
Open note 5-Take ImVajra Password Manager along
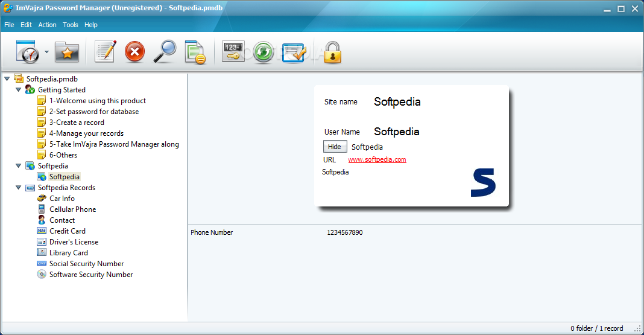point(114,144)
